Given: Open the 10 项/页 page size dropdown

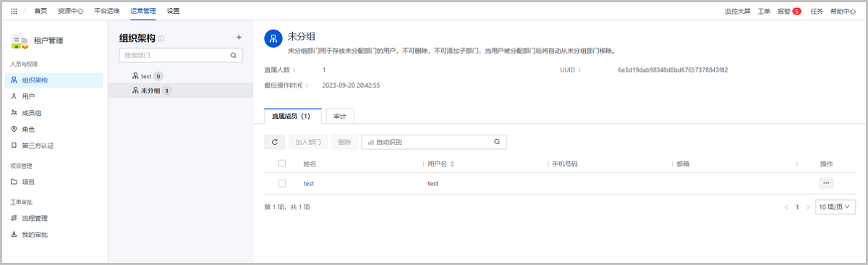Looking at the screenshot, I should pyautogui.click(x=835, y=207).
